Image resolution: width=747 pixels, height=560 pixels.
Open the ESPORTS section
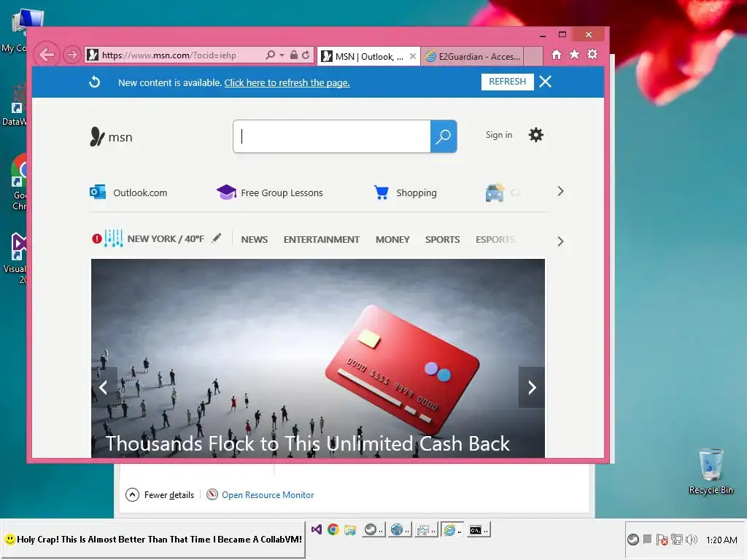point(495,239)
